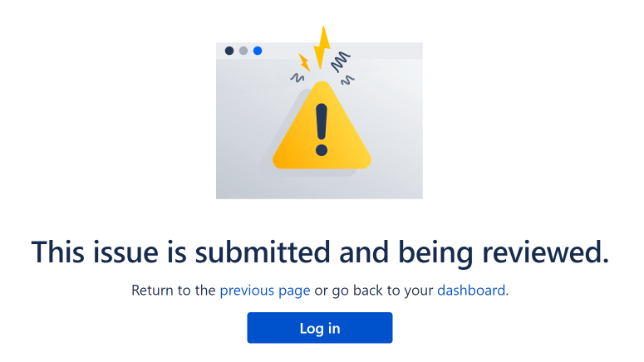Image resolution: width=644 pixels, height=362 pixels.
Task: Click the gray dot in the illustrated title bar
Action: pyautogui.click(x=243, y=51)
